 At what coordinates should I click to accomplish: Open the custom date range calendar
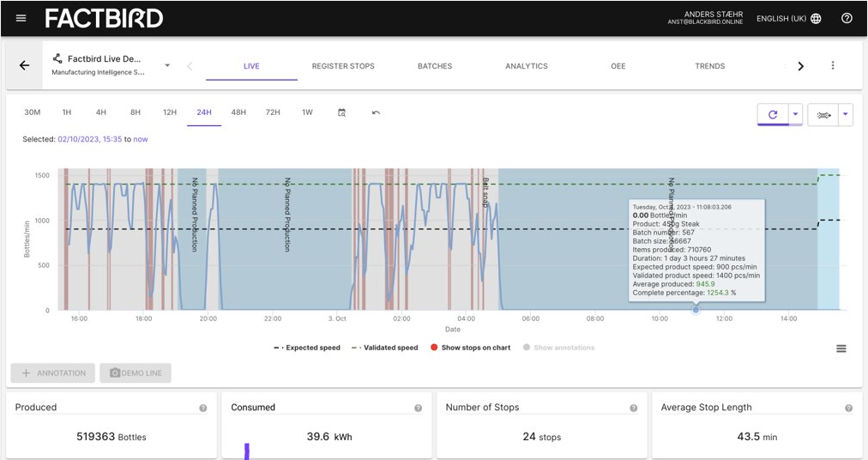342,112
